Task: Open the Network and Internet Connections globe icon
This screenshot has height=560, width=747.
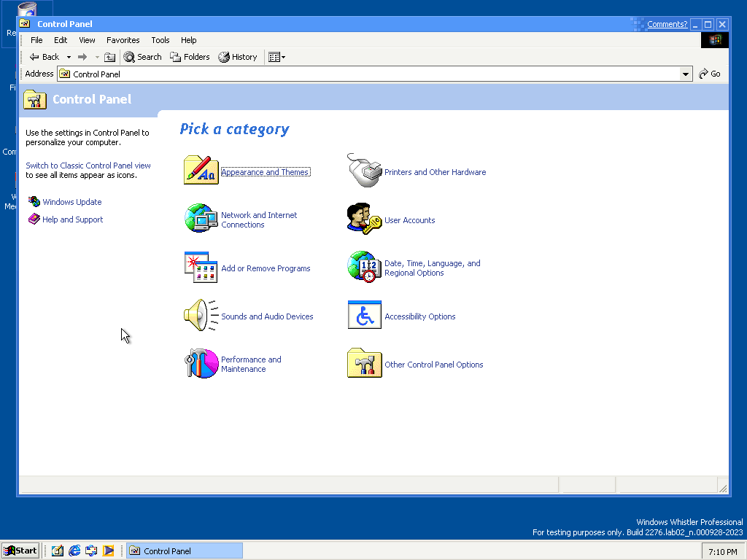Action: [x=201, y=218]
